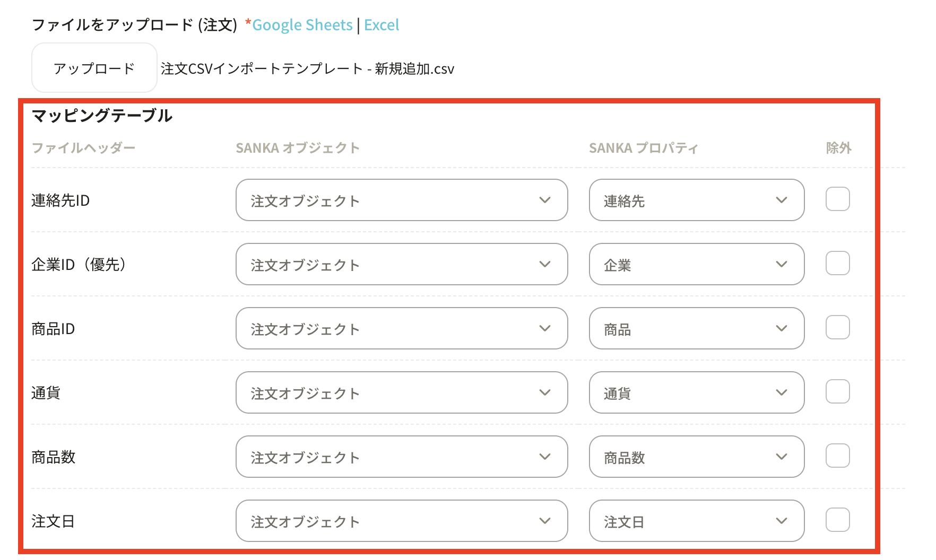Expand SANKA object dropdown for 通貨 row
Image resolution: width=936 pixels, height=560 pixels.
401,392
